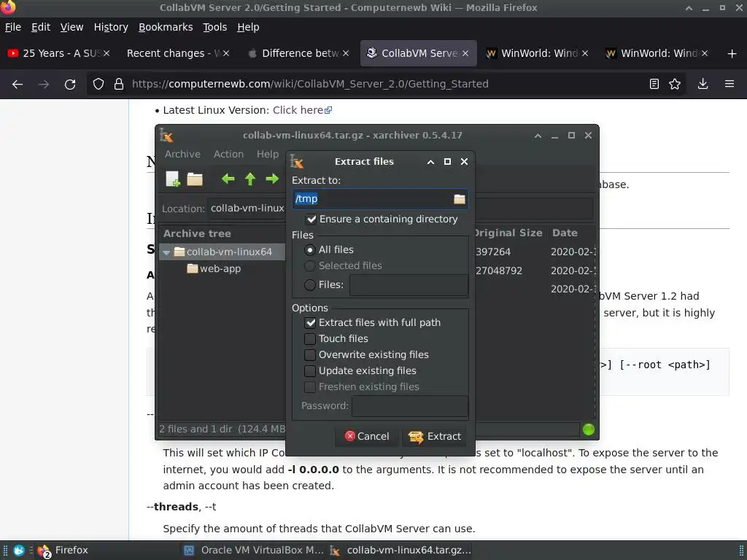Select the Files: radio button

click(309, 285)
